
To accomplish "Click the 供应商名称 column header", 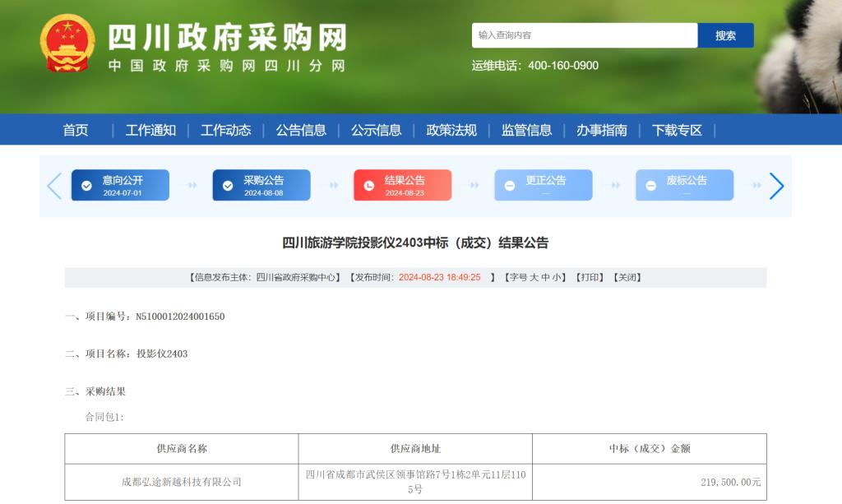I will point(182,449).
